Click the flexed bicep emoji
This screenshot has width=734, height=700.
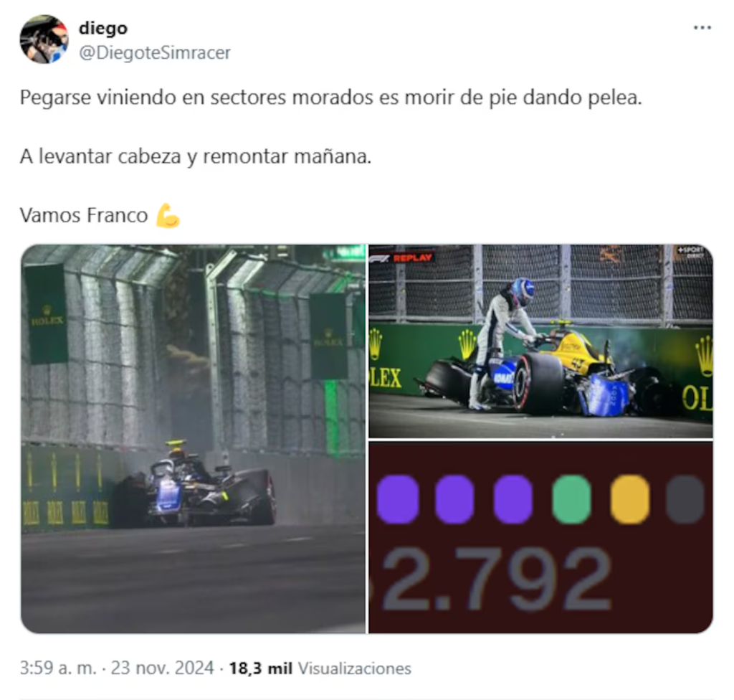pyautogui.click(x=168, y=216)
